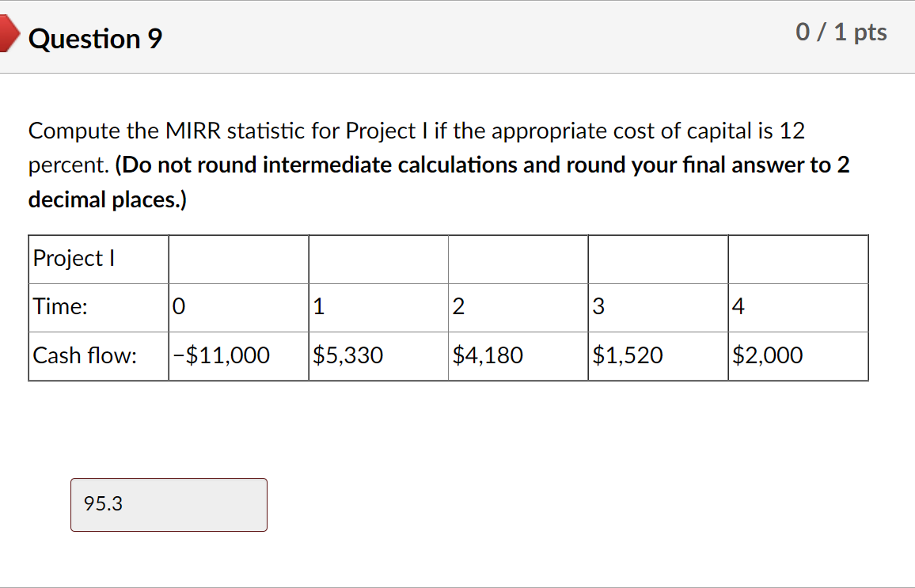Select the $4,180 table cell

(x=488, y=355)
